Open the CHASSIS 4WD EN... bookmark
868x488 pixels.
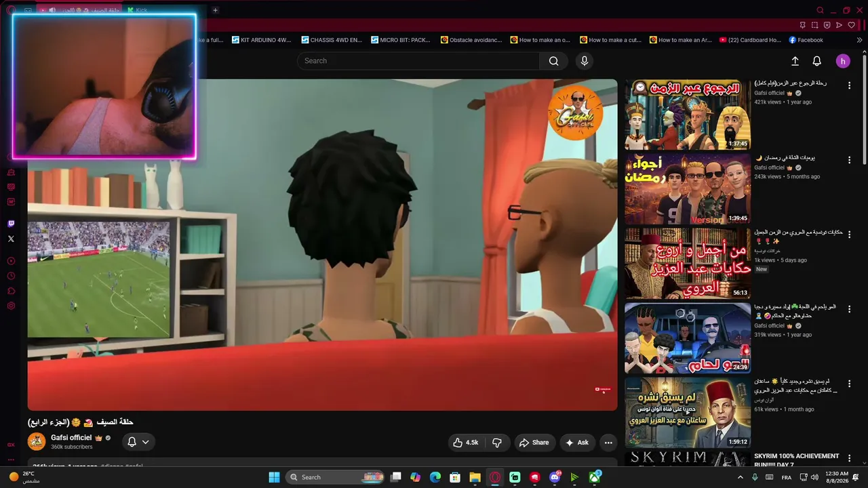tap(331, 40)
